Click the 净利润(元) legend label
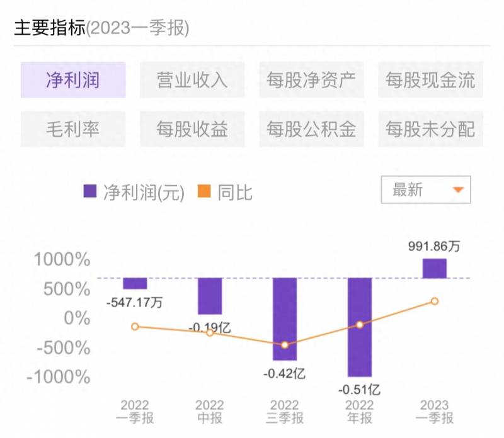The image size is (504, 438). (144, 193)
